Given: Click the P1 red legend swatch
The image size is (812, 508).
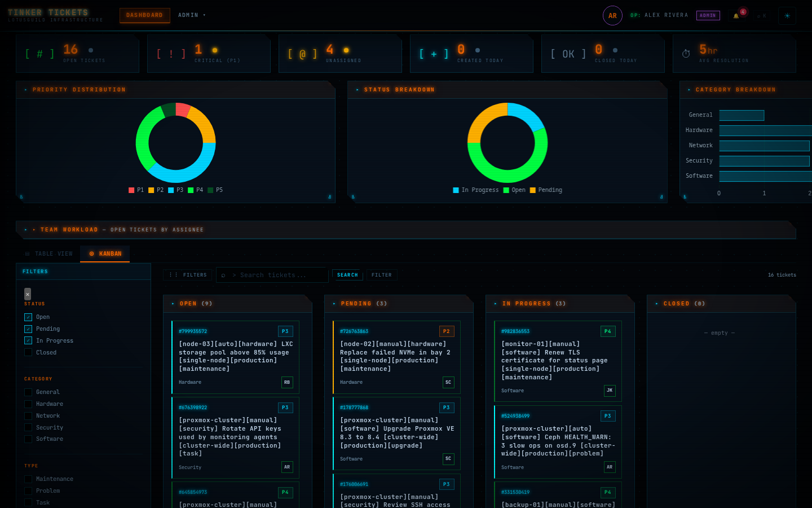Looking at the screenshot, I should (131, 190).
